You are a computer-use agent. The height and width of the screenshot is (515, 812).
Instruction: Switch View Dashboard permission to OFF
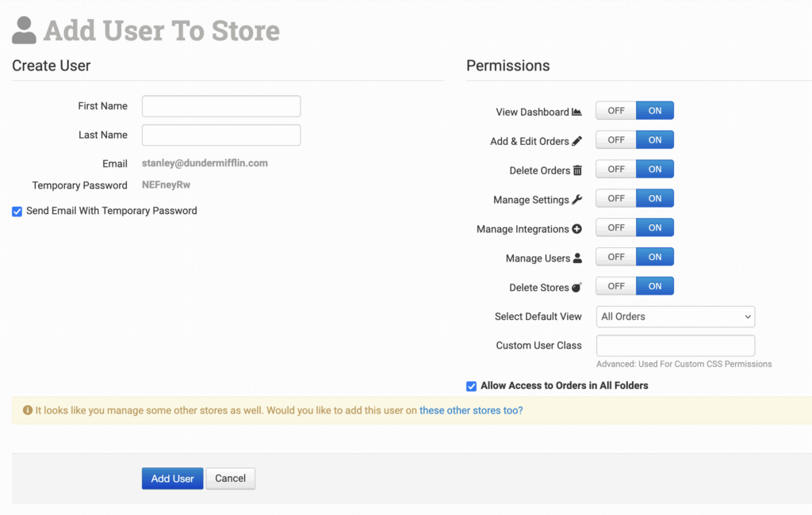[616, 111]
